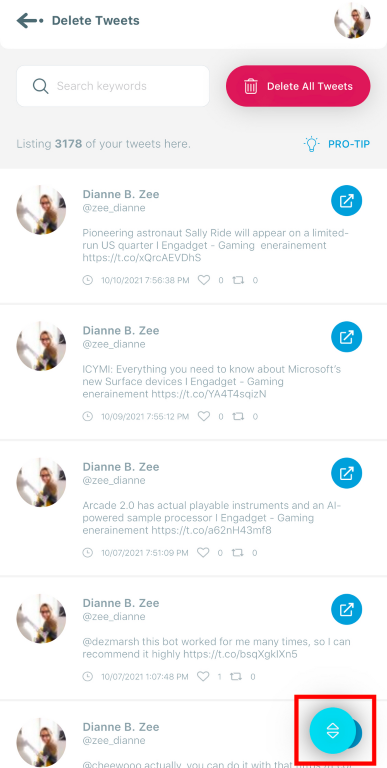387x768 pixels.
Task: Open the Microsoft Surface tweet externally
Action: 346,337
